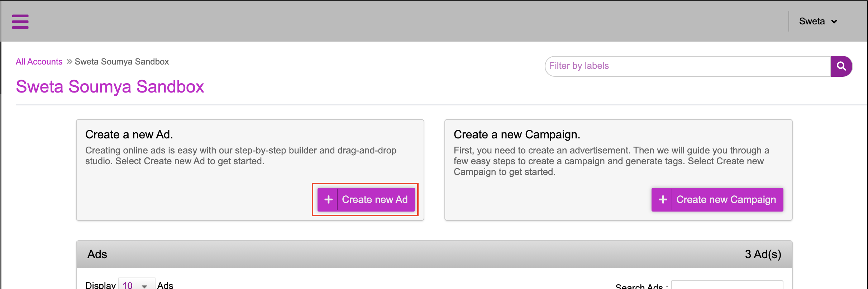This screenshot has width=868, height=289.
Task: Click the Create new Campaign button label
Action: coord(726,199)
